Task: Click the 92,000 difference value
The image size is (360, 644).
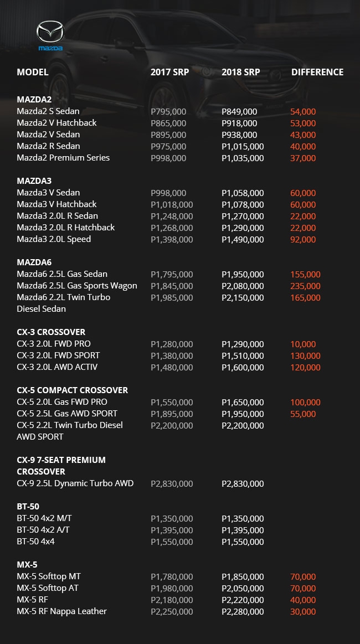Action: [303, 239]
